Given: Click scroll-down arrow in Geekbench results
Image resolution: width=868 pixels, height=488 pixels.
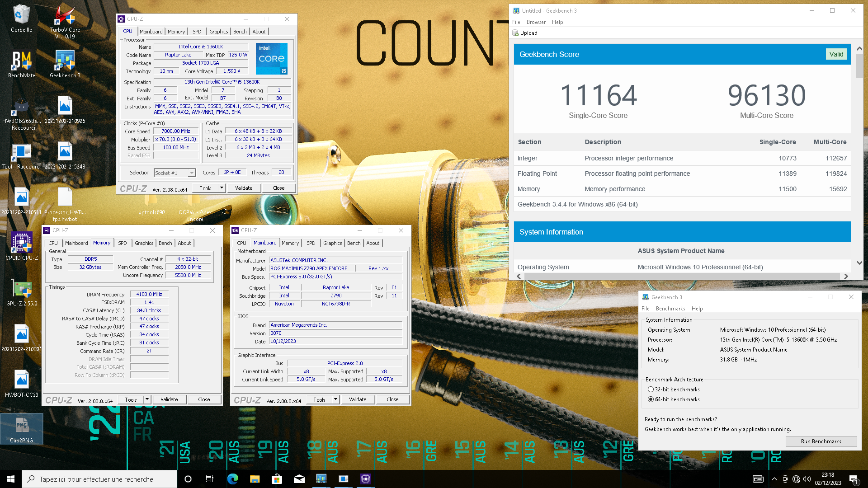Looking at the screenshot, I should point(859,263).
